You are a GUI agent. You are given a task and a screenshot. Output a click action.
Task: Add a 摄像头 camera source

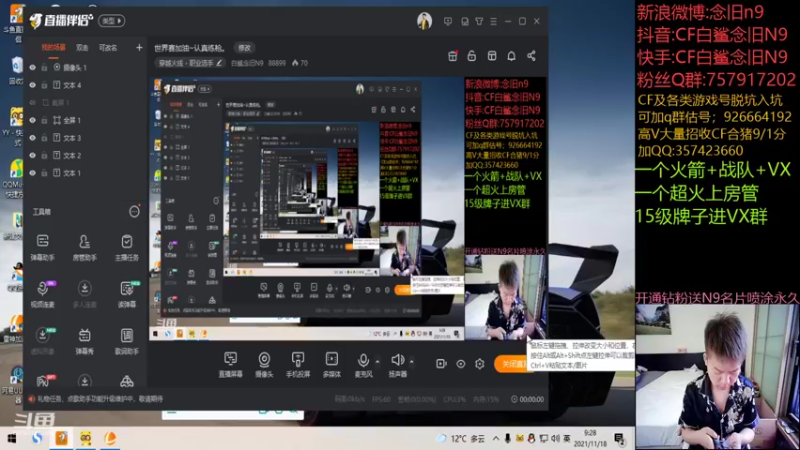click(x=264, y=365)
